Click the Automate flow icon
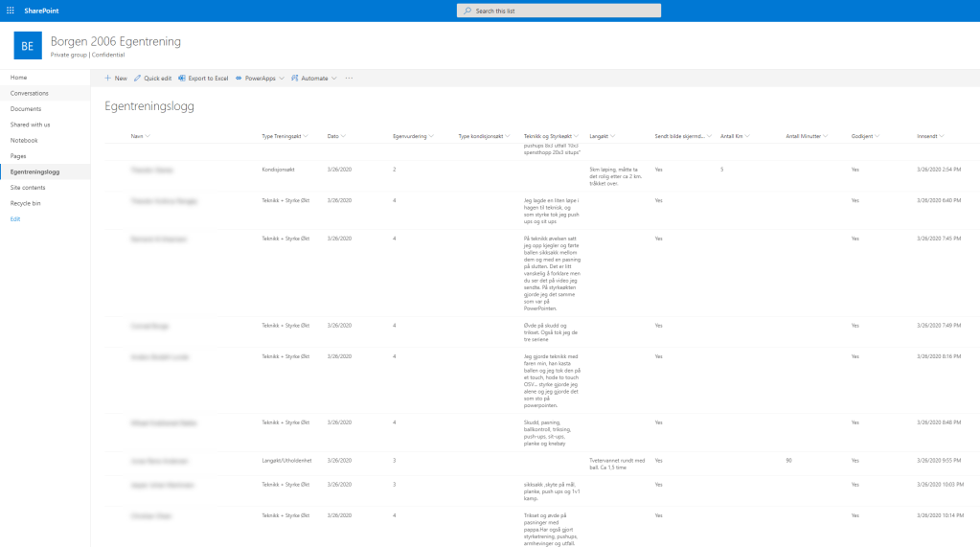This screenshot has width=980, height=547. [x=295, y=78]
